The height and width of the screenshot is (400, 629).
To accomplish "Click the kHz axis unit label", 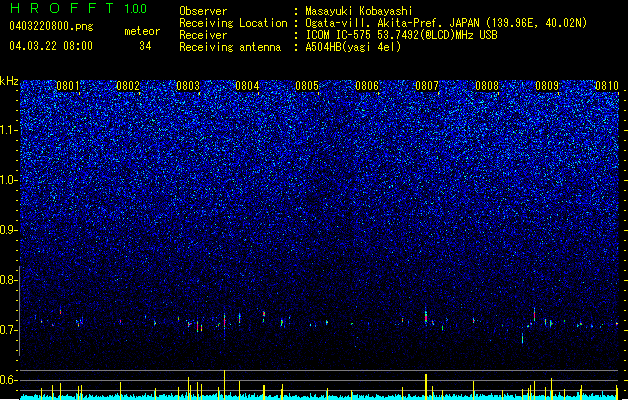I will tap(9, 81).
